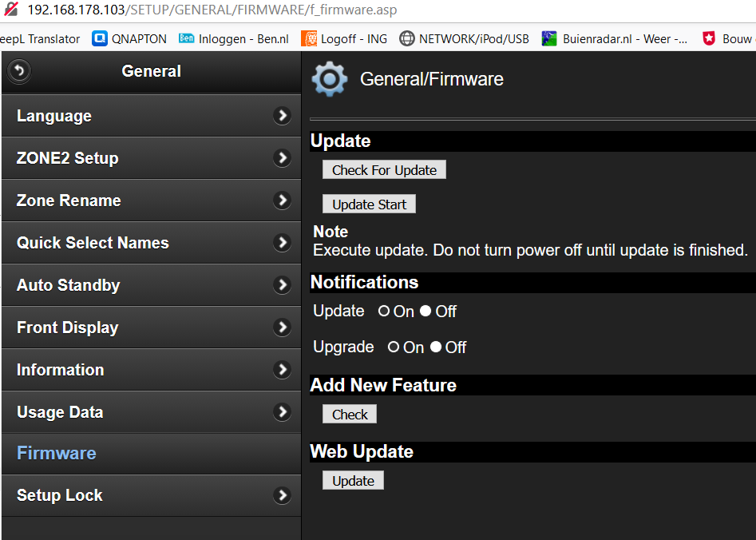Open the Inloggen - Ben.nl bookmark
Screen dimensions: 756x540
point(233,38)
